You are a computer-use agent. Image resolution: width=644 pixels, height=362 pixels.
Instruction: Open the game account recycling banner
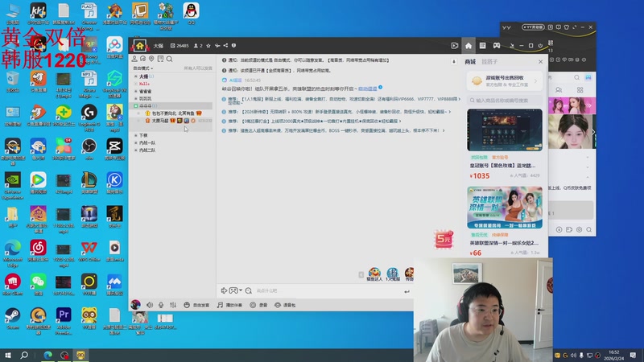click(x=505, y=81)
